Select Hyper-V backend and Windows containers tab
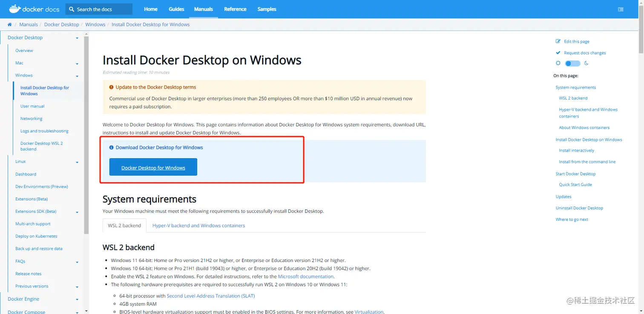Viewport: 644px width, 314px height. pos(198,226)
